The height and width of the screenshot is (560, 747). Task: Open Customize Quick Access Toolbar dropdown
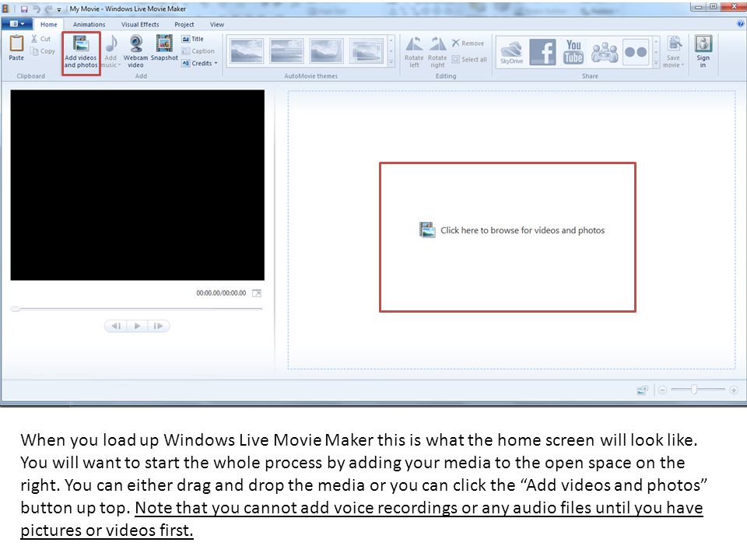tap(59, 9)
